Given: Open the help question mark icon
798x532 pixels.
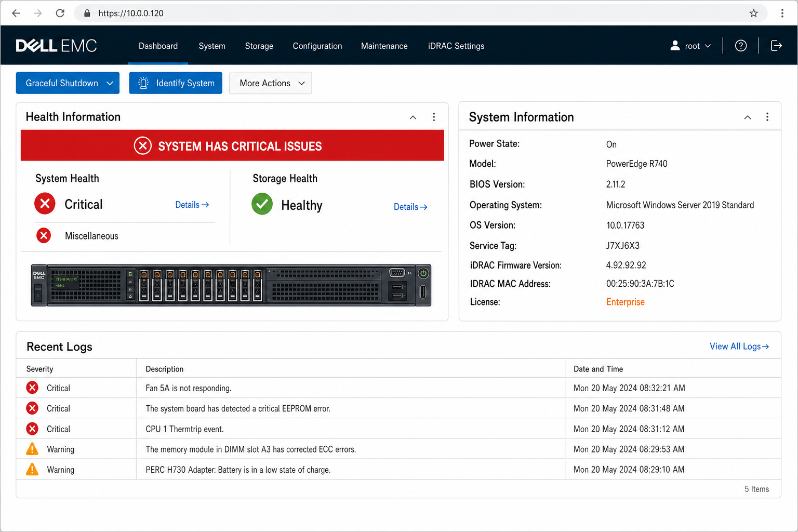Looking at the screenshot, I should pos(741,46).
